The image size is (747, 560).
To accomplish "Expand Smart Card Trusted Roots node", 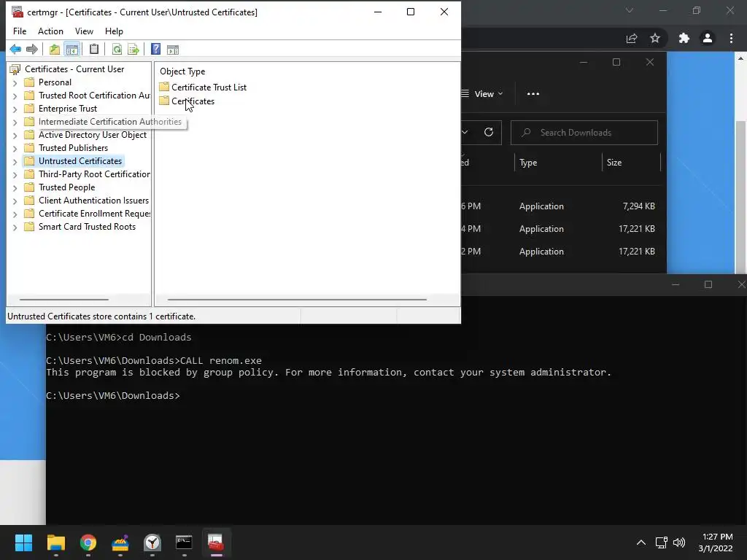I will (x=15, y=227).
